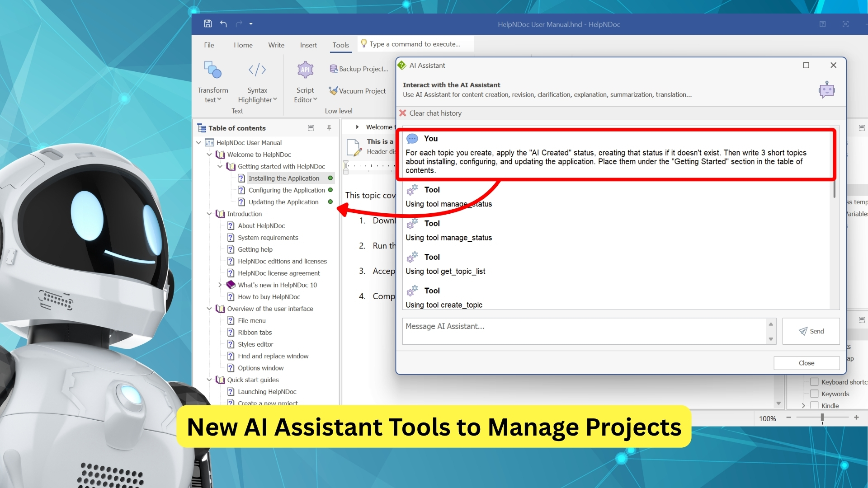The height and width of the screenshot is (488, 868).
Task: Click the command search field
Action: click(x=416, y=44)
